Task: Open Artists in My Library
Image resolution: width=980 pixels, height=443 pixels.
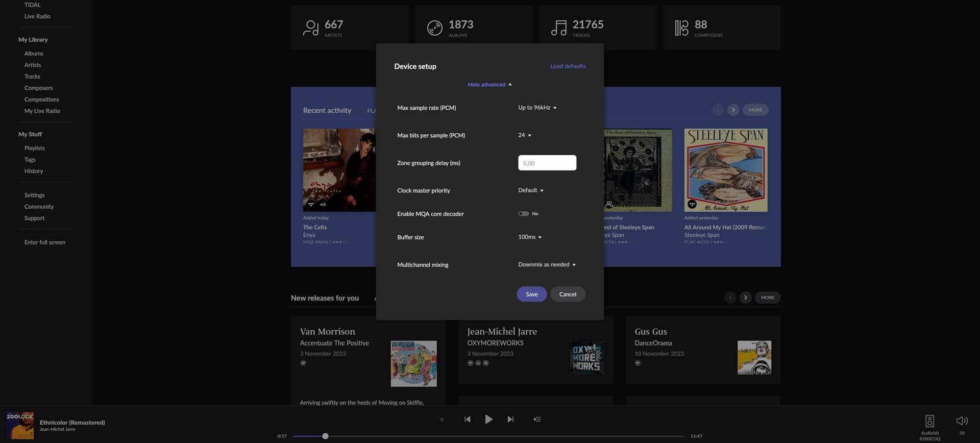Action: pos(33,65)
